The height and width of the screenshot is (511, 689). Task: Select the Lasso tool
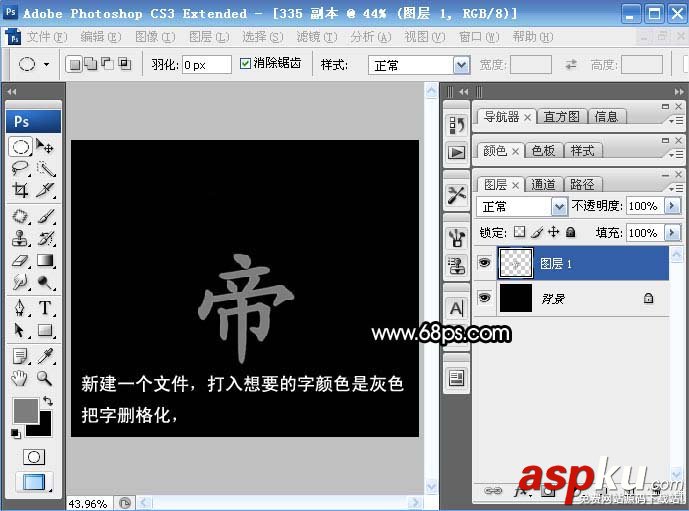pos(20,168)
